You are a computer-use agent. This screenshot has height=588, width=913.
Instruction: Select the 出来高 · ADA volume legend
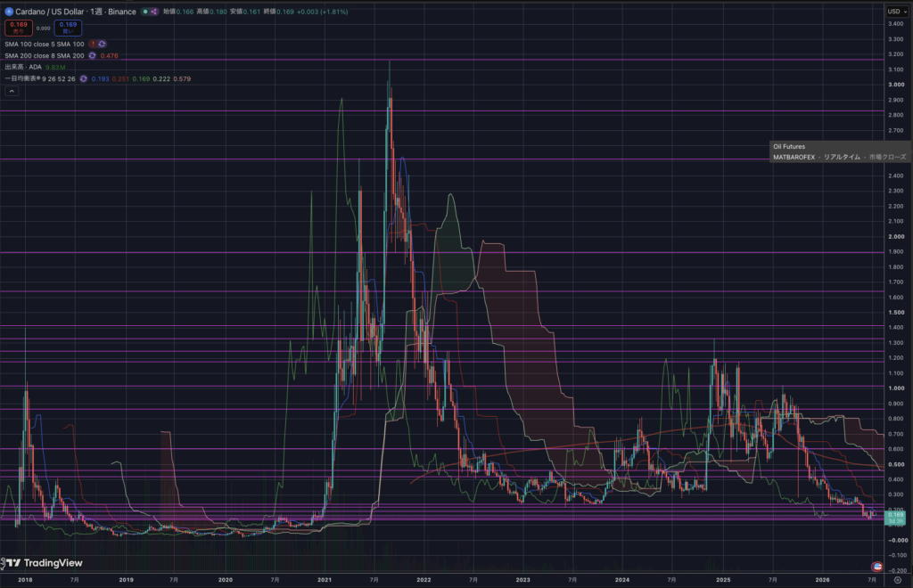pyautogui.click(x=23, y=68)
